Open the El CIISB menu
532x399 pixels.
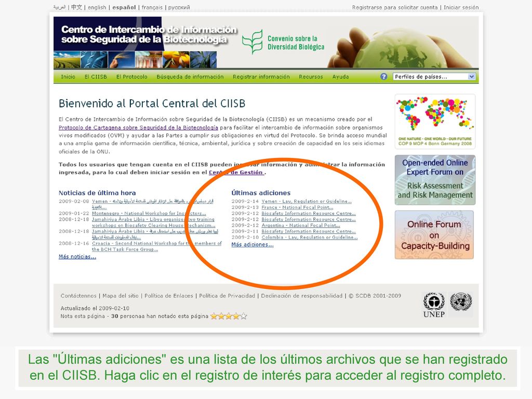[x=96, y=77]
